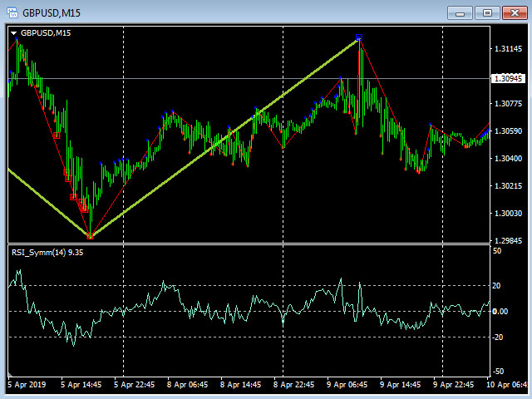The height and width of the screenshot is (399, 532).
Task: Click the 1.31145 price scale value
Action: 508,49
